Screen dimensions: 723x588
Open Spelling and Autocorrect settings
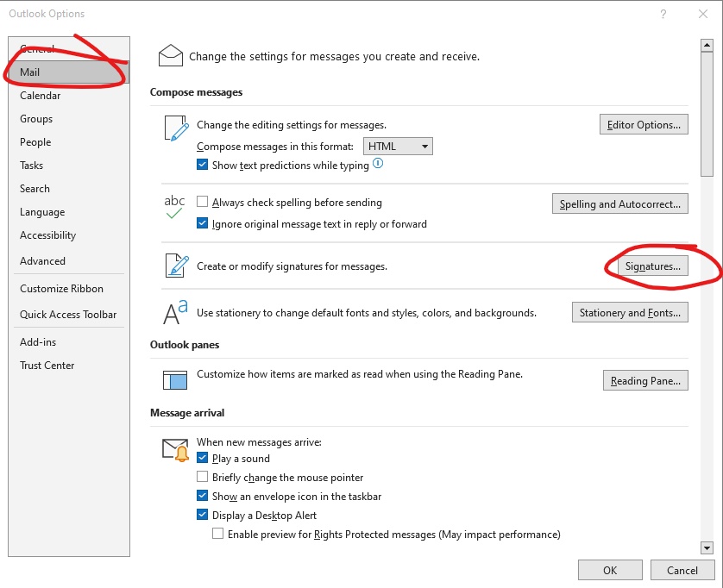[x=620, y=203]
